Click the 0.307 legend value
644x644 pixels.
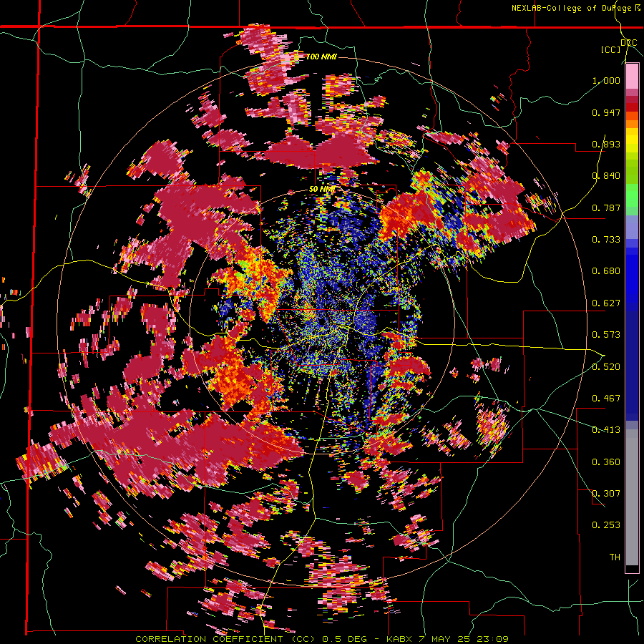[x=606, y=494]
